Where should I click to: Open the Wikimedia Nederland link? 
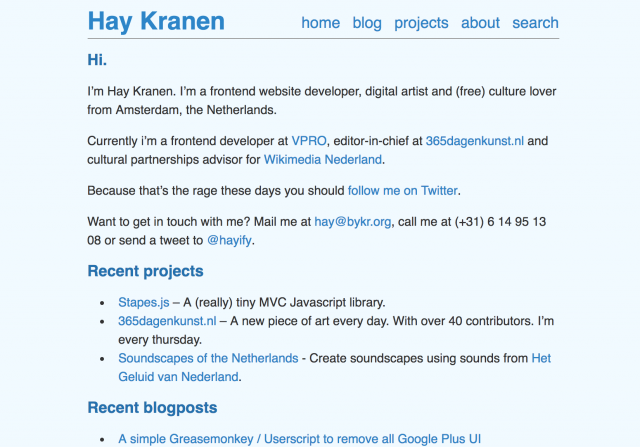(x=322, y=159)
